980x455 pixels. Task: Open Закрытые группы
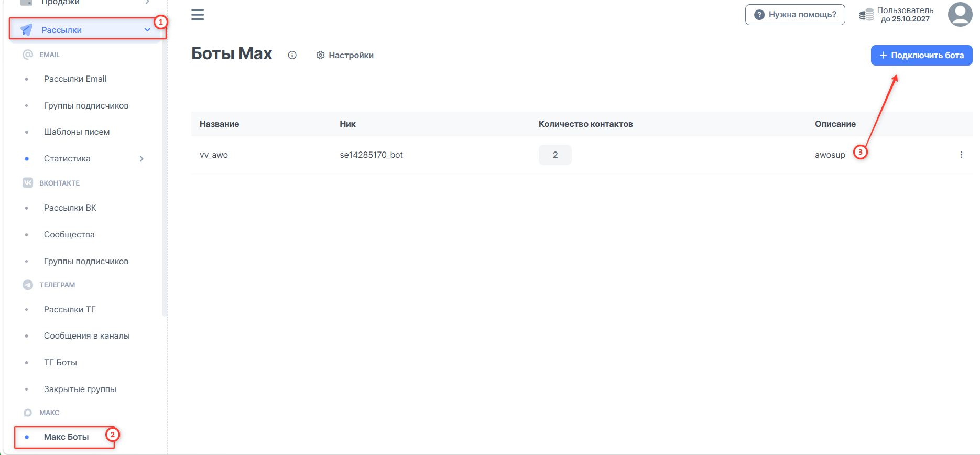80,389
